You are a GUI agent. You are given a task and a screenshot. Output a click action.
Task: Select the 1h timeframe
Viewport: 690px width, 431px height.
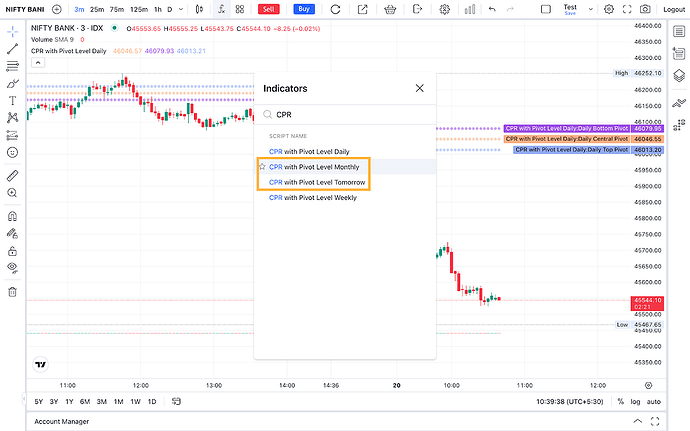(x=158, y=9)
